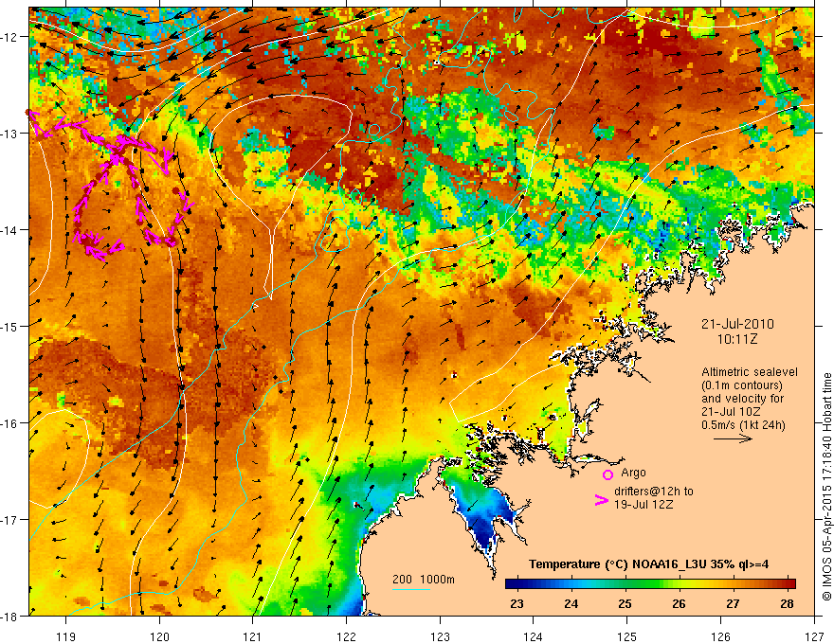Click colorbar label 23
834x644 pixels.
click(x=517, y=603)
